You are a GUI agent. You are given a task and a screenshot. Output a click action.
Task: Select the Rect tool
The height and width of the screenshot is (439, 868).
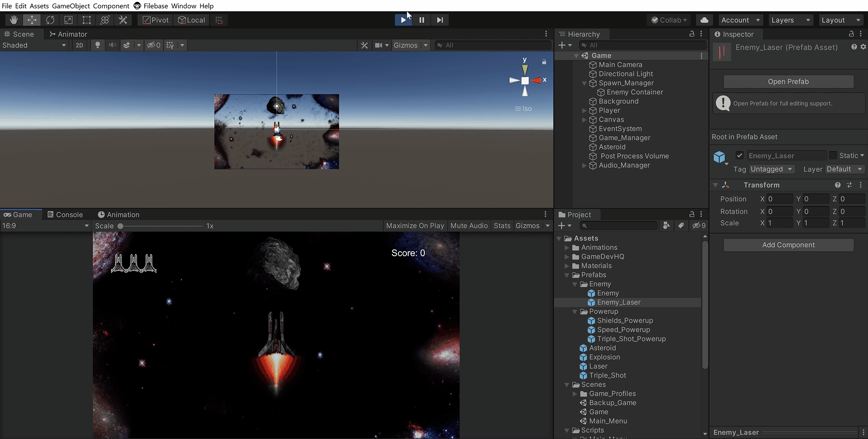point(86,20)
